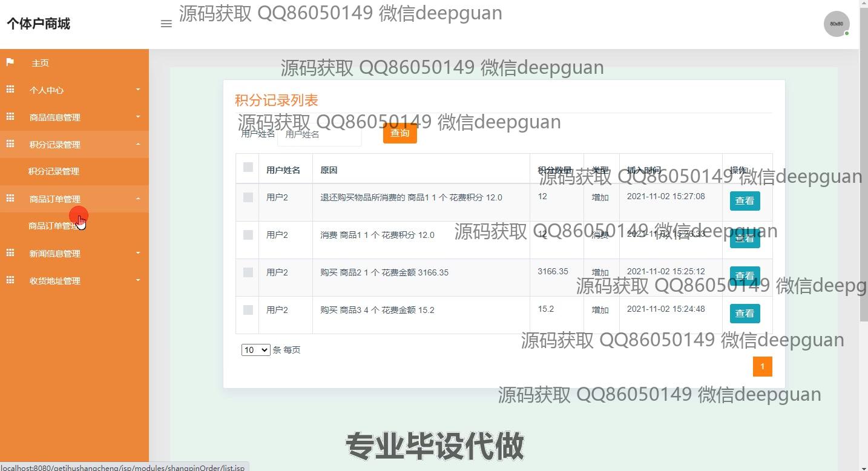Click grid icon next to 个人中心

tap(10, 90)
